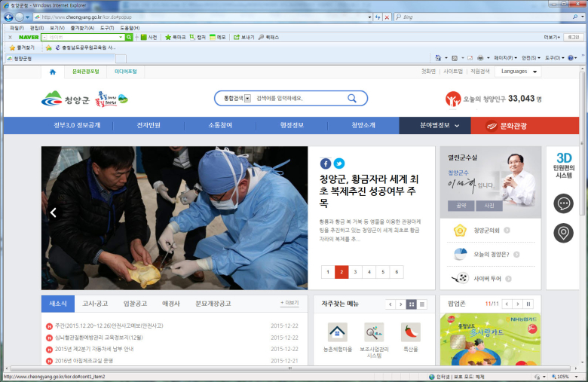The image size is (588, 382).
Task: Pause the 팝업존 banner rotation
Action: [528, 304]
